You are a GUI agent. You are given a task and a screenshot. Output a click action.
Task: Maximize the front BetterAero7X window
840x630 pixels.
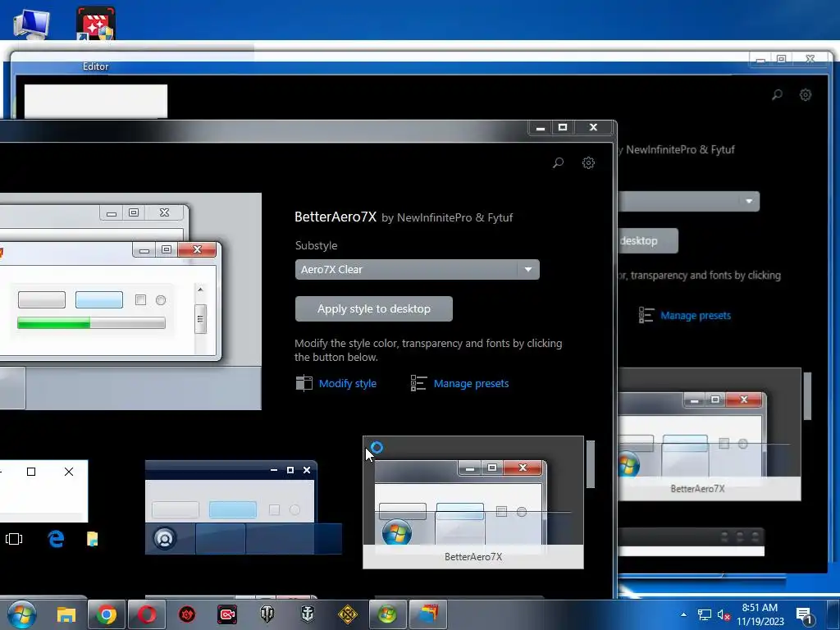point(563,127)
